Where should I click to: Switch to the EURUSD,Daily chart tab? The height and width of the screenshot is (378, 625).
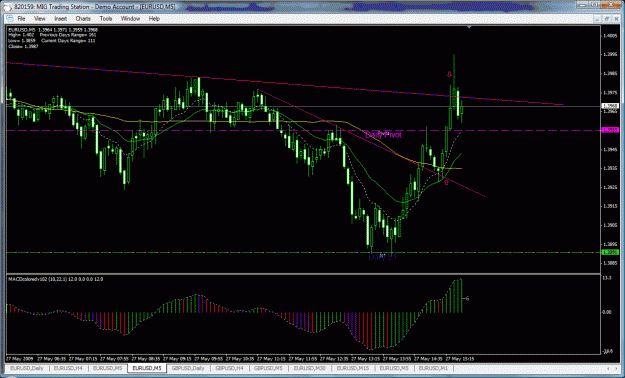(x=27, y=368)
